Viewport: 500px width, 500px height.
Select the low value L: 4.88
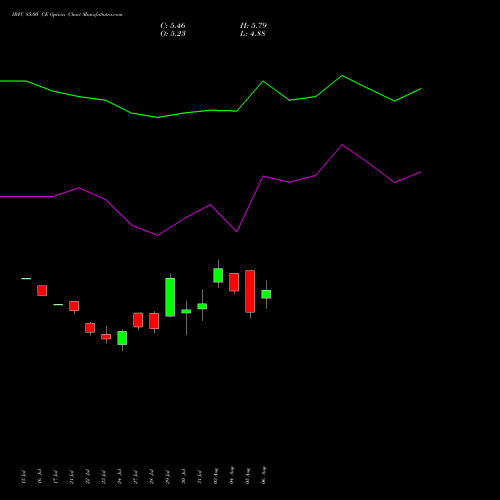tap(253, 34)
